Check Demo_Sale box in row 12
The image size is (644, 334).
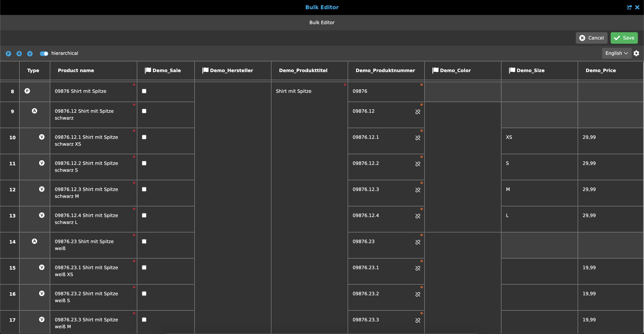pos(144,189)
